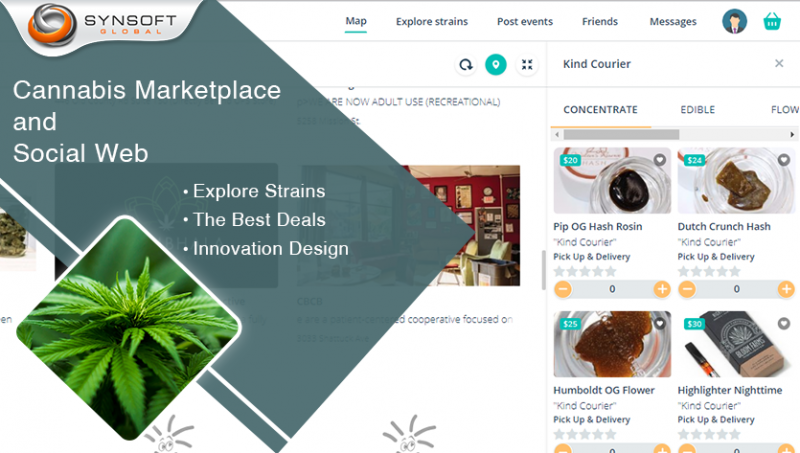The width and height of the screenshot is (800, 453).
Task: Click the collapse map fullscreen icon
Action: pyautogui.click(x=527, y=65)
